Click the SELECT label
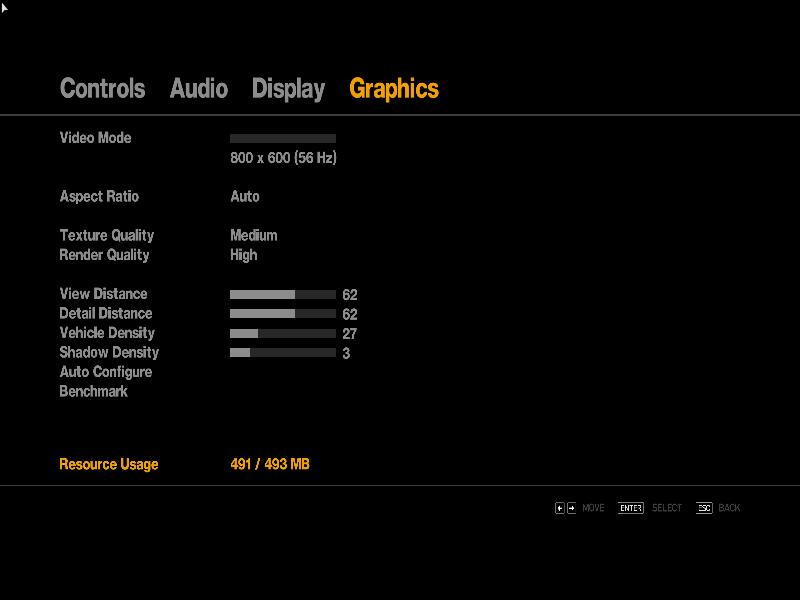This screenshot has width=800, height=600. pyautogui.click(x=667, y=508)
